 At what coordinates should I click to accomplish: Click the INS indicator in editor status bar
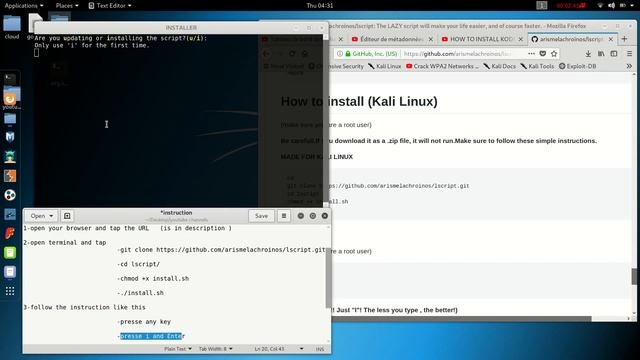pyautogui.click(x=320, y=349)
